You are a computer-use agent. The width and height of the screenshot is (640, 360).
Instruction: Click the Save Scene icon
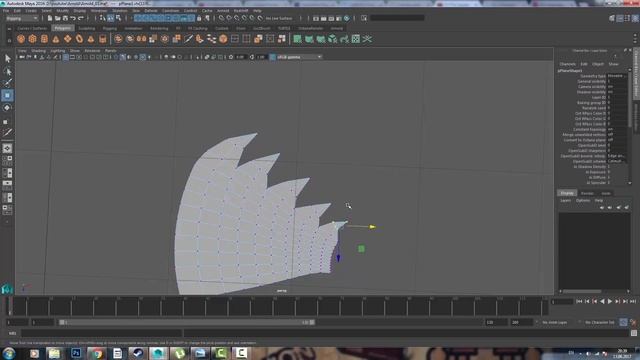[x=65, y=18]
